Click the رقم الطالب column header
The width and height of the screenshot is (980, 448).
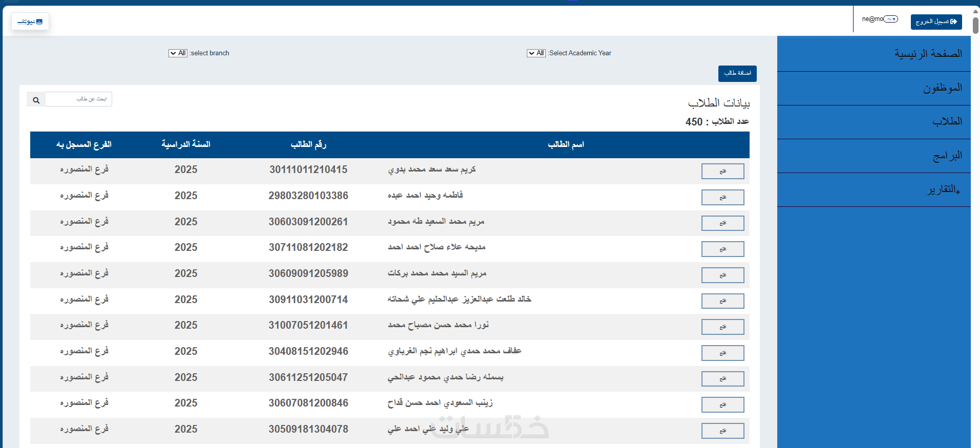click(x=308, y=144)
